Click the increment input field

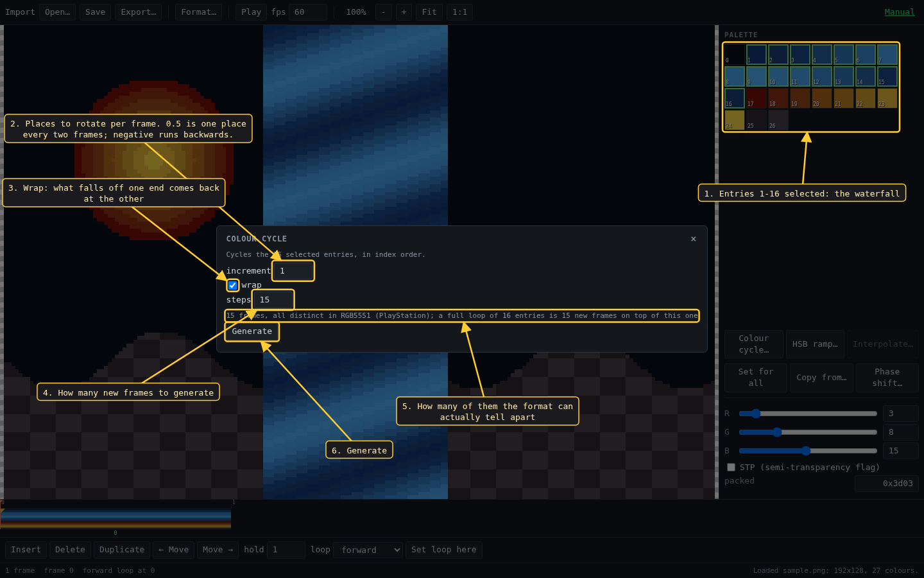tap(293, 271)
